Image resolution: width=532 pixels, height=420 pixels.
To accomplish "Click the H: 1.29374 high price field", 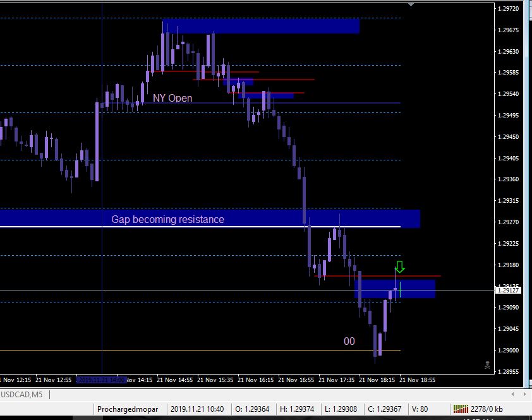I will (x=297, y=409).
